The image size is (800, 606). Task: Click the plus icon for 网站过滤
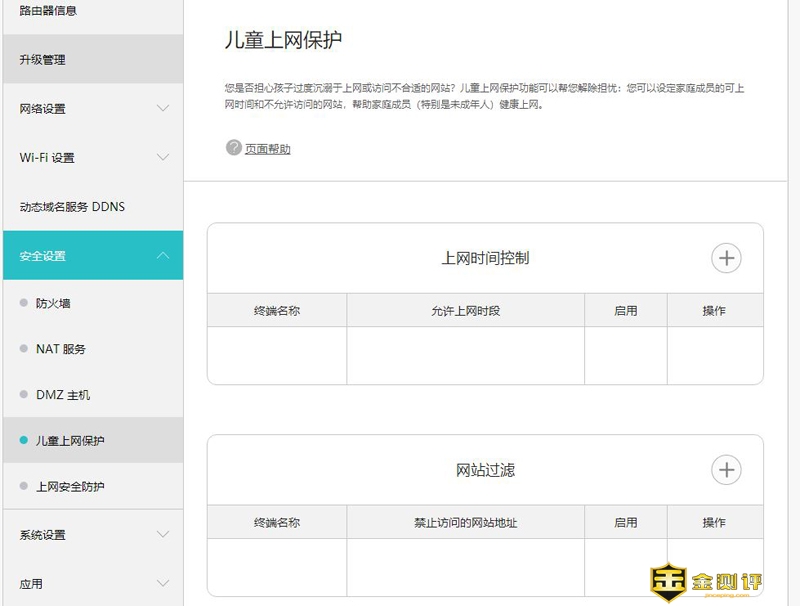click(x=726, y=470)
